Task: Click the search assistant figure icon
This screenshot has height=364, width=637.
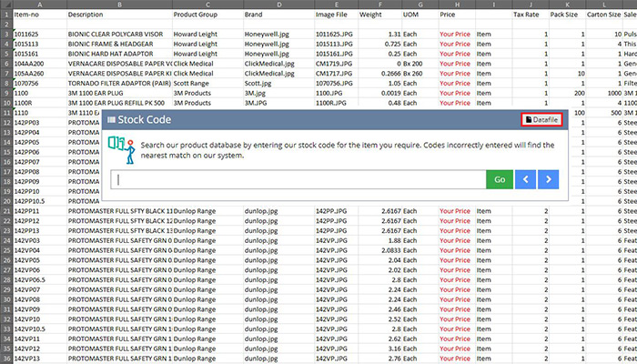Action: (121, 150)
